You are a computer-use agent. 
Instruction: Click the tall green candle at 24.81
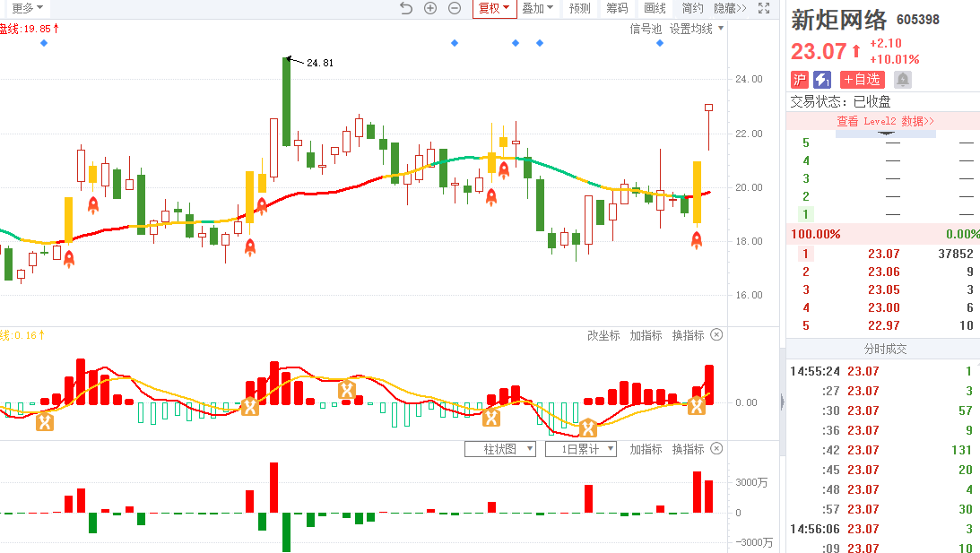tap(286, 102)
